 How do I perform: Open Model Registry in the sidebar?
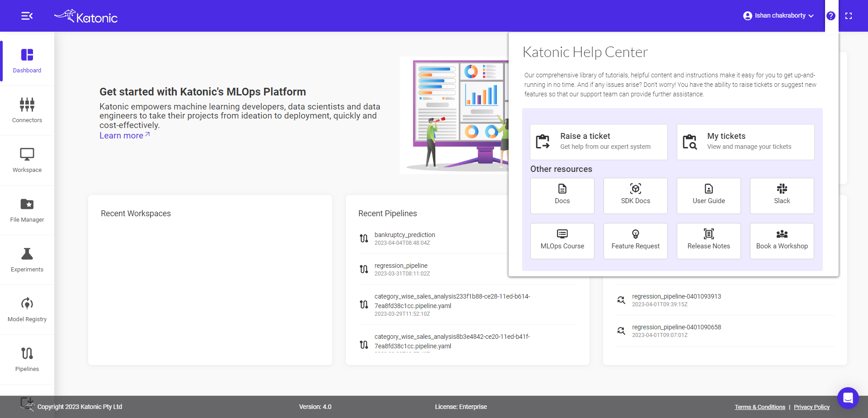point(27,310)
